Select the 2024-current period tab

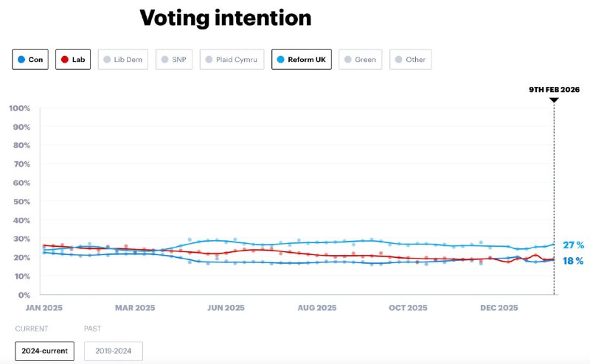coord(45,351)
